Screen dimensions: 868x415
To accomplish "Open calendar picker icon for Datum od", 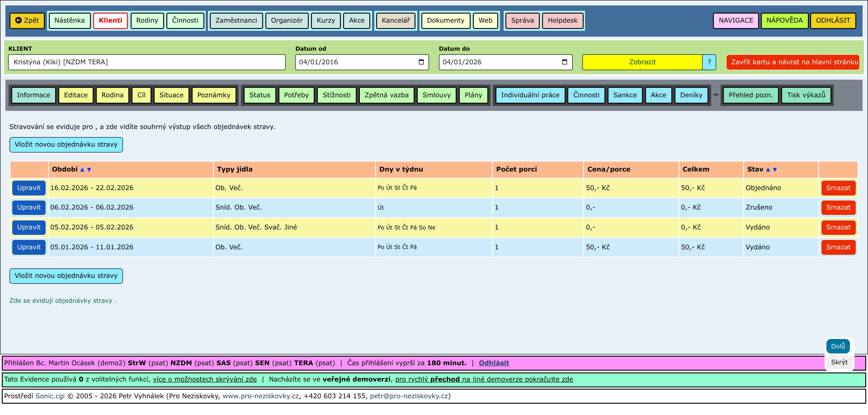I will pyautogui.click(x=421, y=62).
